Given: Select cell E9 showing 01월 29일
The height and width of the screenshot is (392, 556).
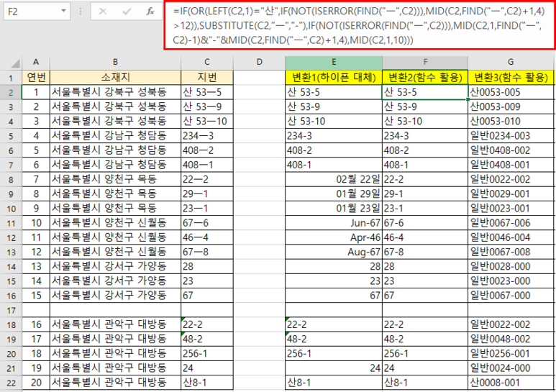Looking at the screenshot, I should (x=334, y=194).
